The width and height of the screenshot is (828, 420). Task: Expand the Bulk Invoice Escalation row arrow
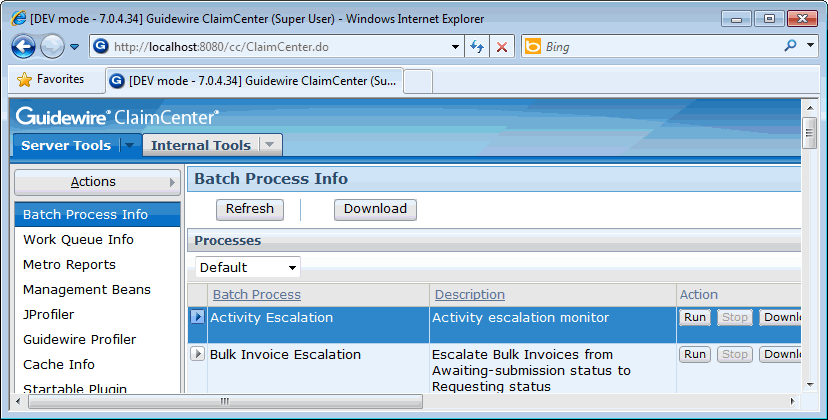tap(197, 353)
